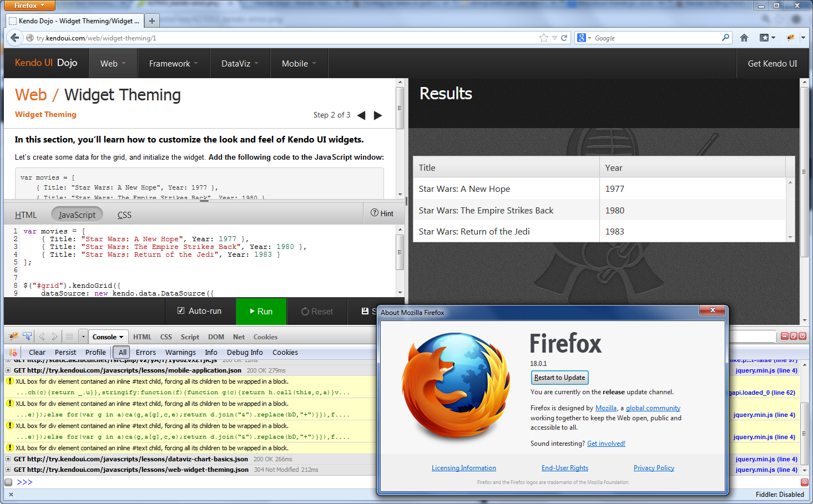Open the Firebug menu in the panel toolbar
The image size is (813, 504).
[14, 337]
